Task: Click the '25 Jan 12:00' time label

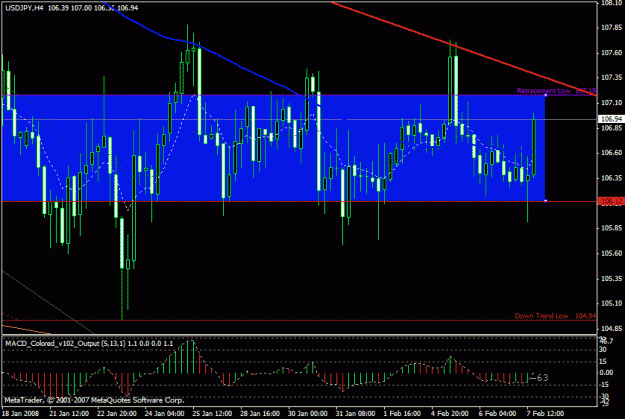Action: click(212, 413)
